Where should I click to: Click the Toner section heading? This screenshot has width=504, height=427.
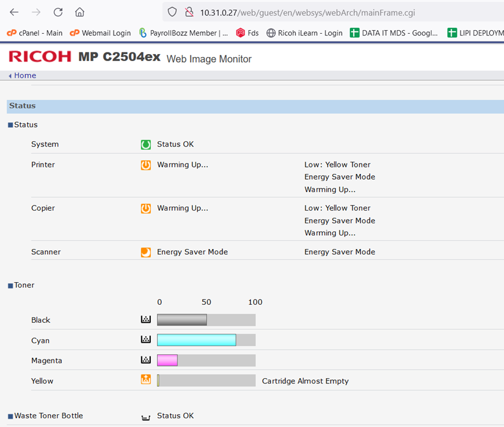click(24, 285)
